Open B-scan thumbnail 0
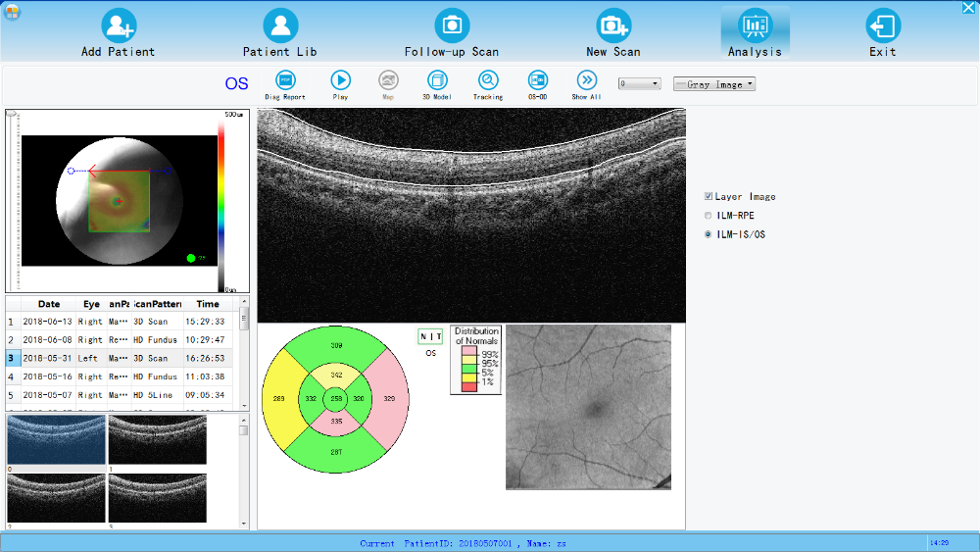 click(x=56, y=440)
